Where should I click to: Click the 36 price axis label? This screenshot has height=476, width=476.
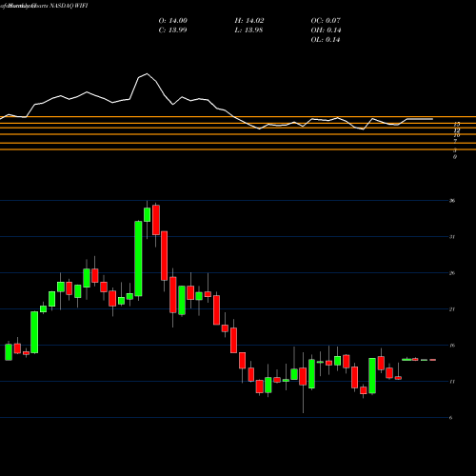click(452, 201)
